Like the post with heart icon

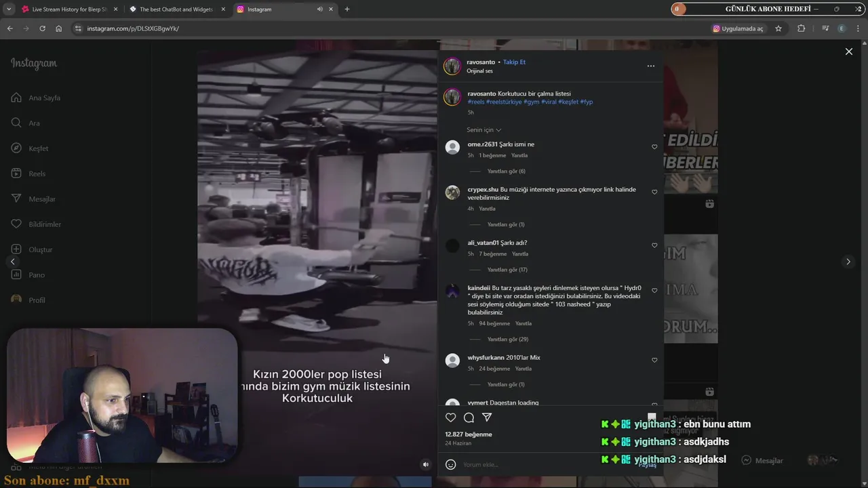tap(451, 418)
